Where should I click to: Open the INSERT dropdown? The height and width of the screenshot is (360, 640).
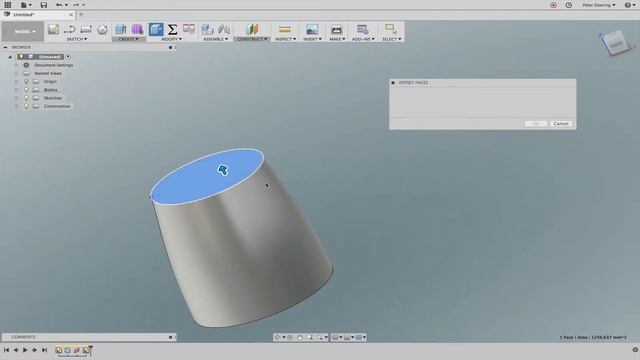pyautogui.click(x=312, y=39)
